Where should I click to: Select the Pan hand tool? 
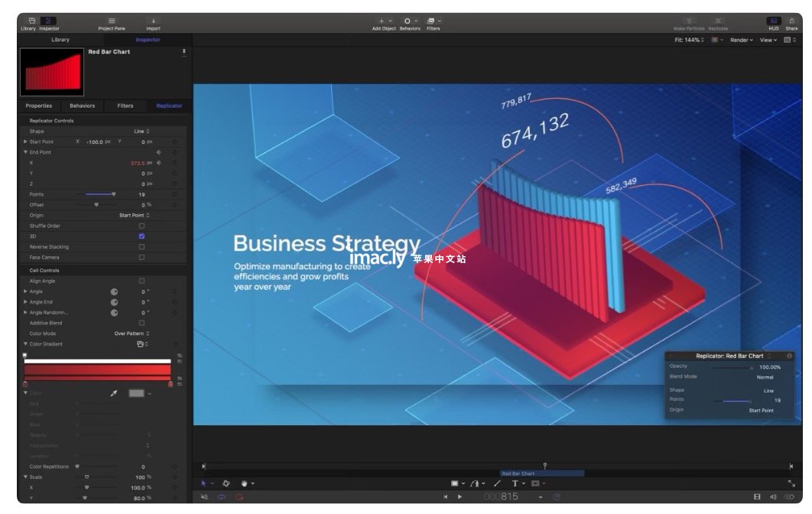tap(244, 483)
